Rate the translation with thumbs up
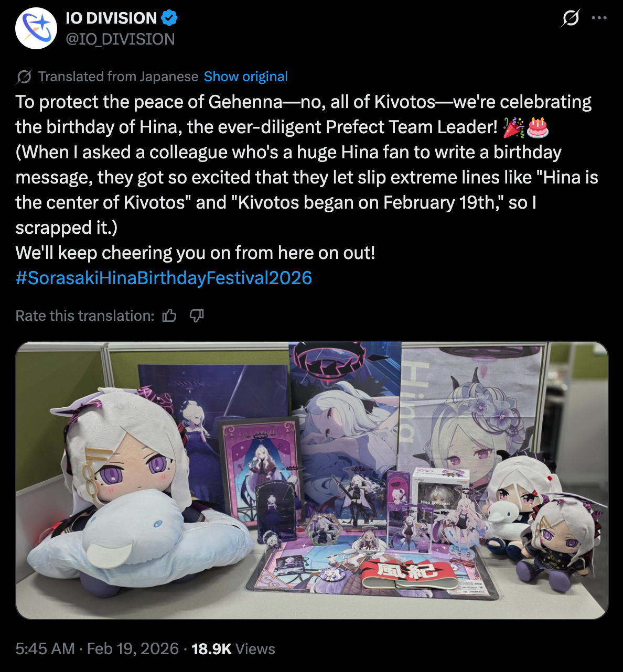The image size is (623, 672). (x=169, y=316)
